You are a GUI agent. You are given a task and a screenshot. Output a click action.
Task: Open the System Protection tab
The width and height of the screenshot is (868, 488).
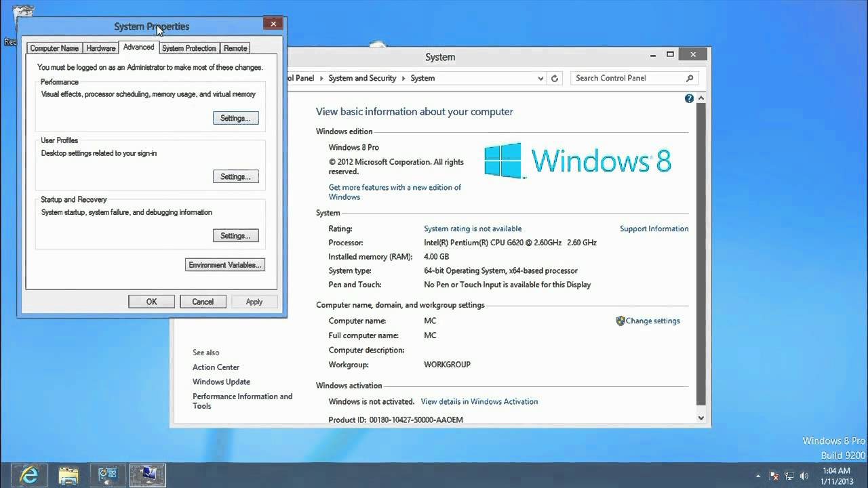pyautogui.click(x=189, y=48)
